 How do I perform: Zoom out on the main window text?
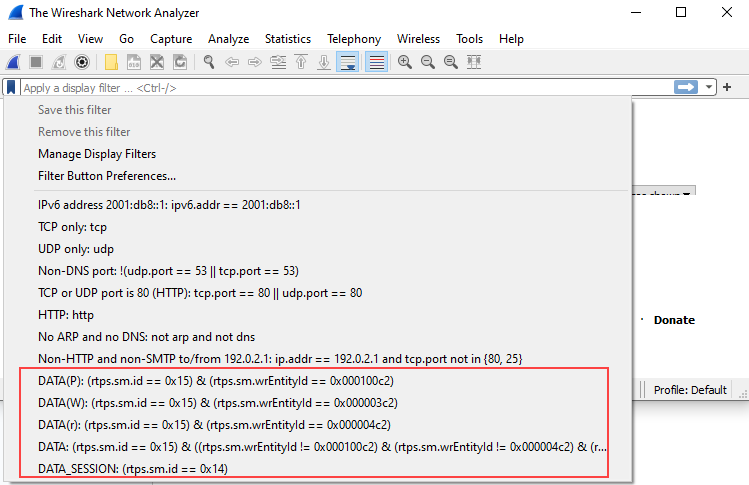[428, 62]
